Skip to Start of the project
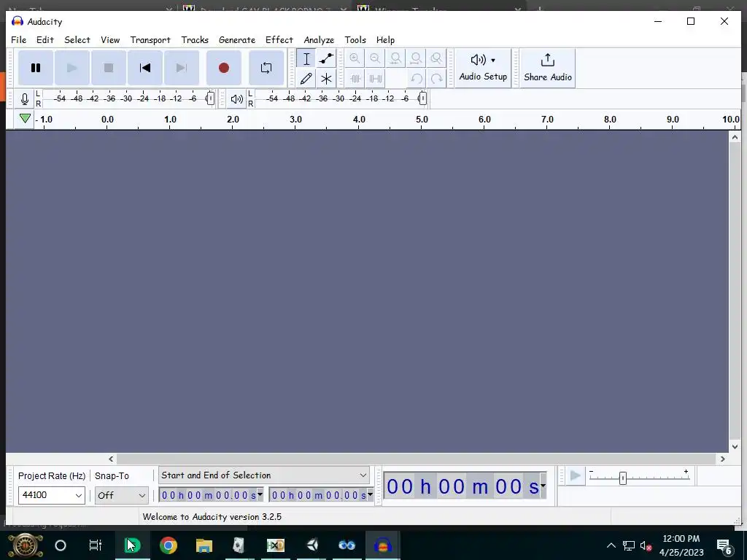 [x=145, y=68]
